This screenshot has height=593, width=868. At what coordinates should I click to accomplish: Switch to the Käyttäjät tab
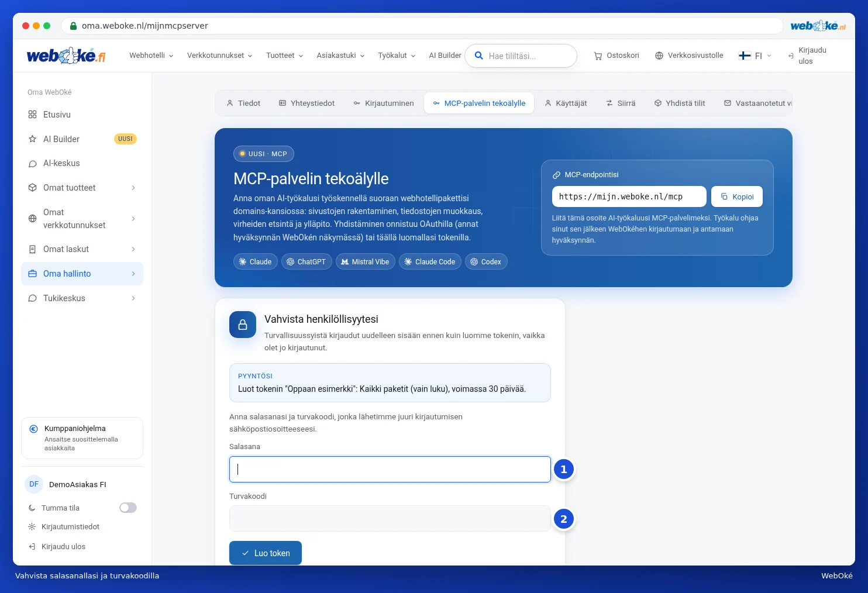[x=566, y=103]
